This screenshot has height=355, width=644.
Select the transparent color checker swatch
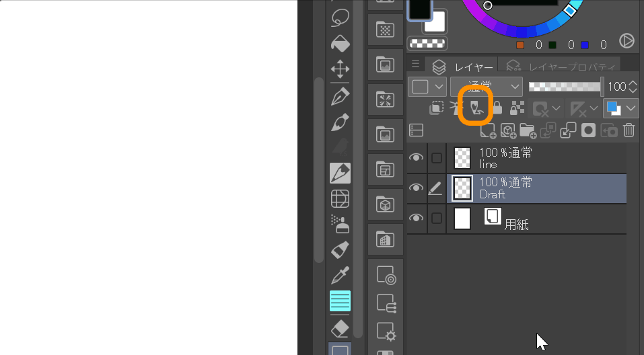(427, 43)
